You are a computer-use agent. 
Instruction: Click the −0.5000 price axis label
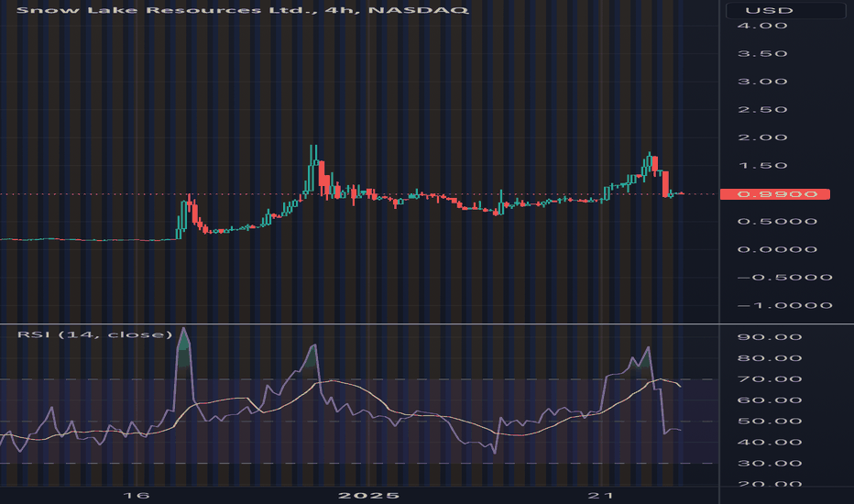pos(785,278)
